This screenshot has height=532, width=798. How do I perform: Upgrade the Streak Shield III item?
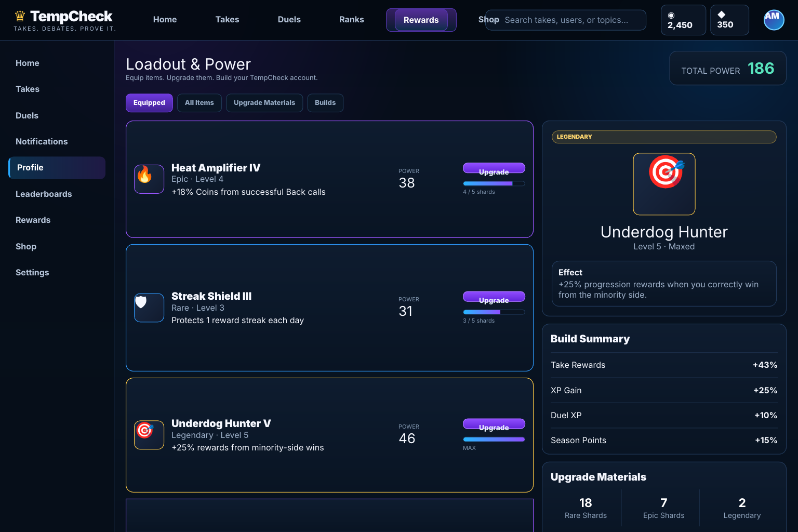[x=494, y=297]
